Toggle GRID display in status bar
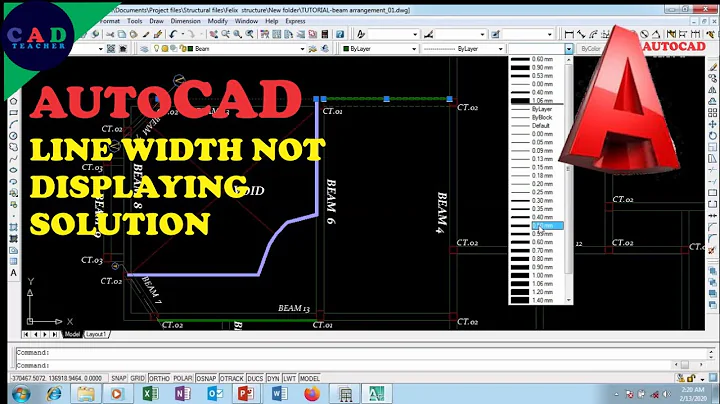Image resolution: width=720 pixels, height=404 pixels. [x=137, y=378]
